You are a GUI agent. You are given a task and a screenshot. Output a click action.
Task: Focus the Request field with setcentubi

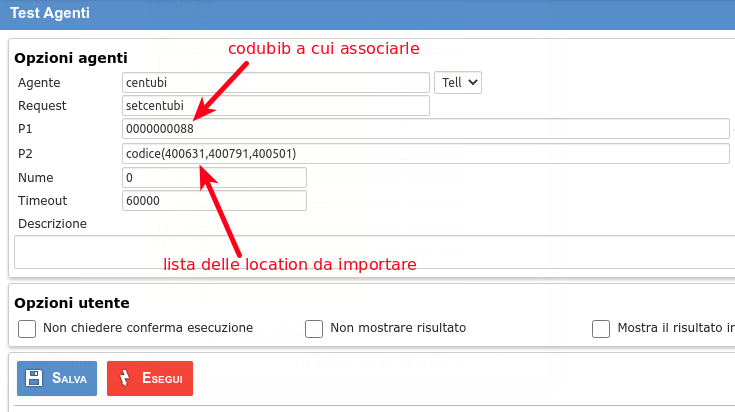(x=275, y=105)
